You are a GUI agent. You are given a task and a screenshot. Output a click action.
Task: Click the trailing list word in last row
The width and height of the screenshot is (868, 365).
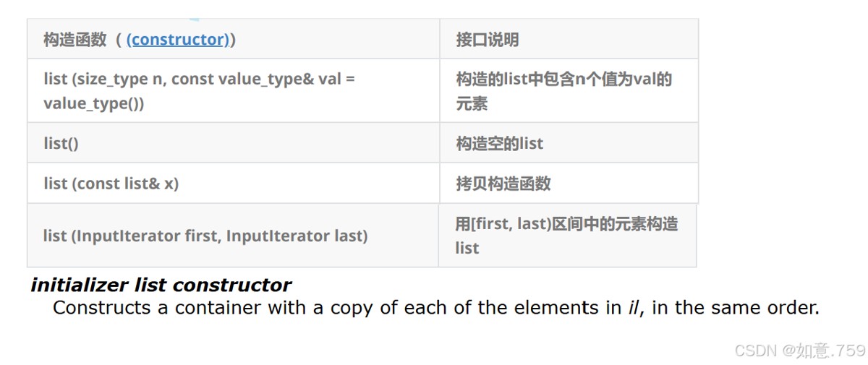point(467,248)
